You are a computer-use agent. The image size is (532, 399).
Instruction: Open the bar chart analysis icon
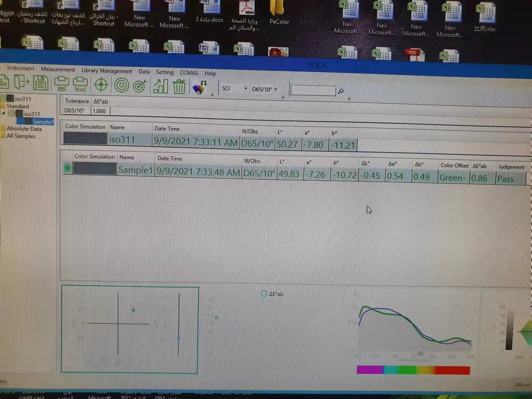160,86
